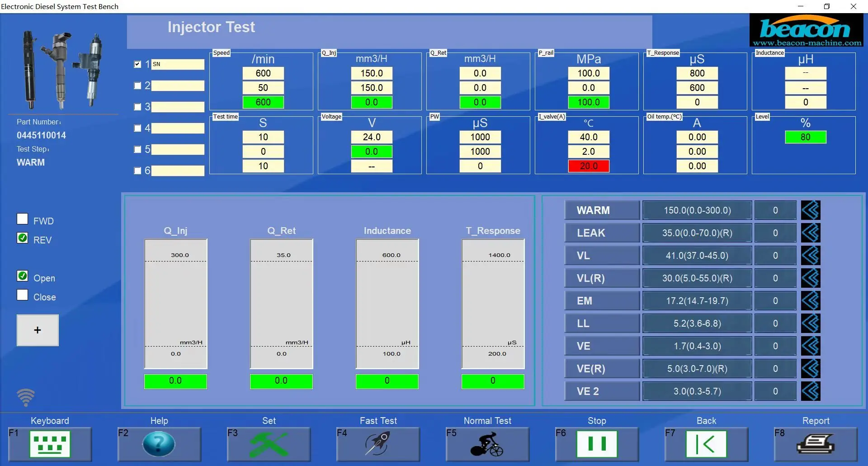Enable injector channel 3 checkbox
The image size is (868, 466).
coord(138,107)
